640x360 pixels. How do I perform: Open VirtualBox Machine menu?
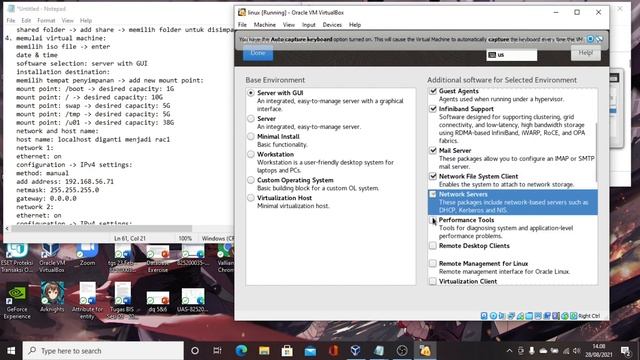point(264,25)
